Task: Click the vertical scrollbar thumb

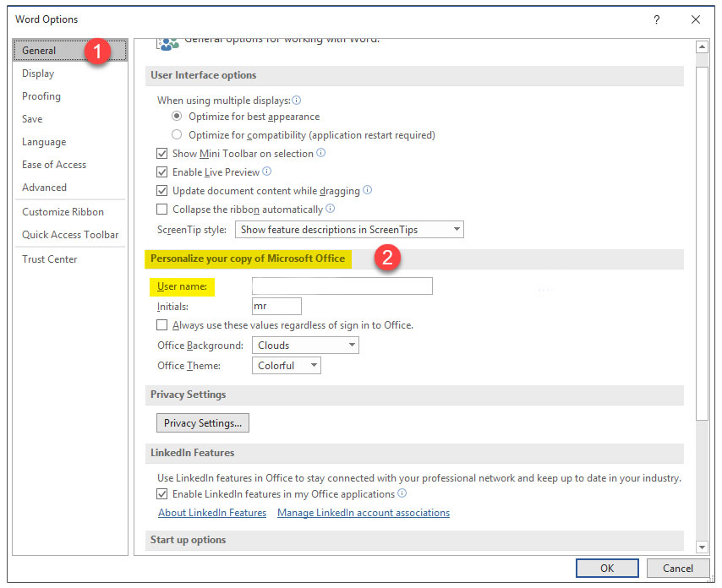Action: point(702,243)
